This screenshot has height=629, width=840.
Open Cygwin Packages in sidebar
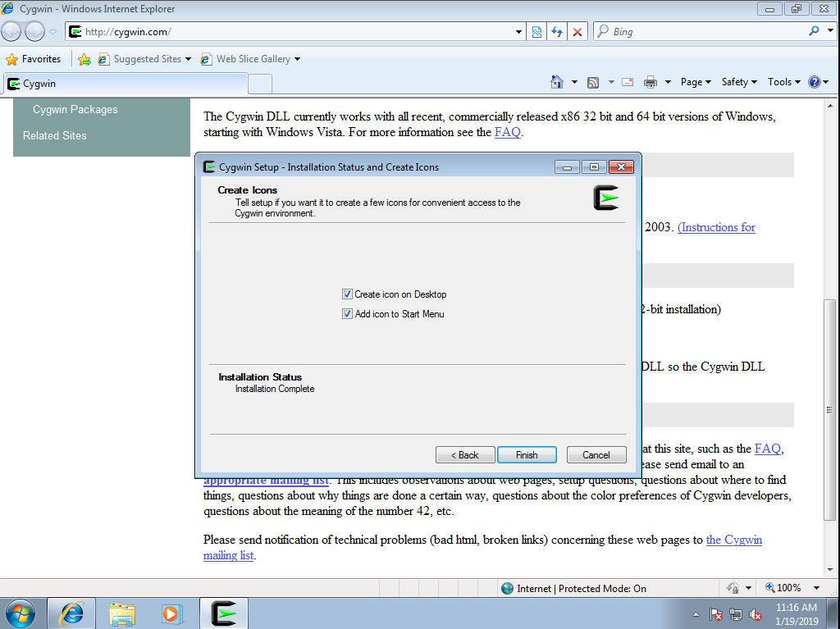tap(75, 110)
